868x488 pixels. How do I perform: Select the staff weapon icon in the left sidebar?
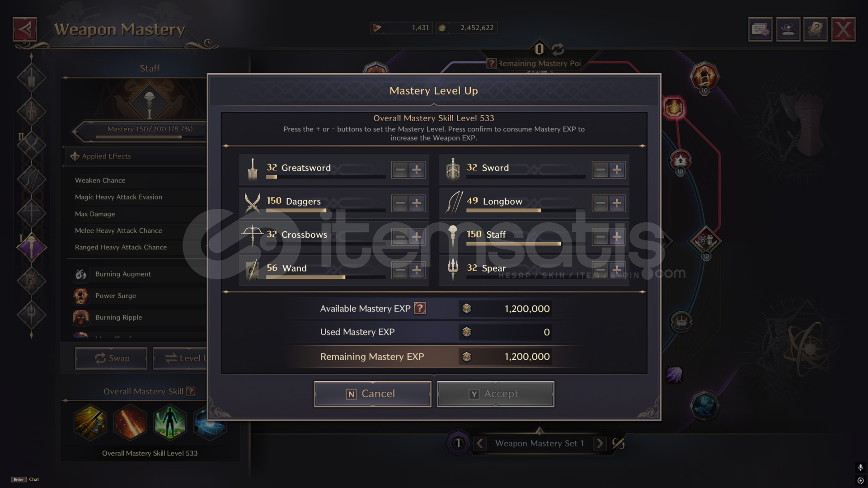(x=31, y=247)
